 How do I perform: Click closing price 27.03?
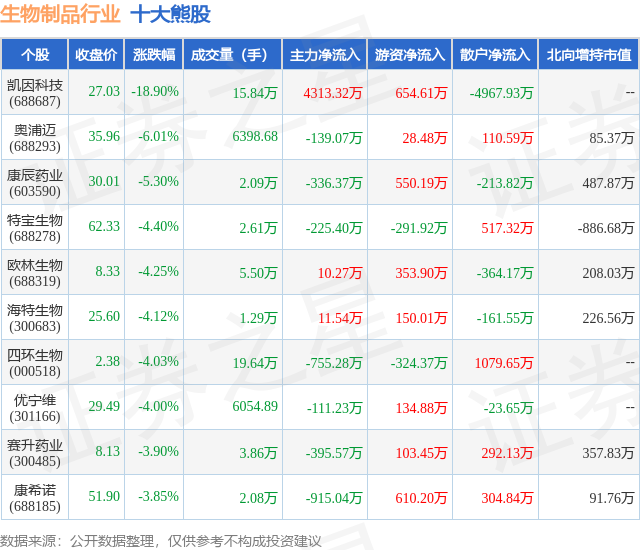[104, 91]
